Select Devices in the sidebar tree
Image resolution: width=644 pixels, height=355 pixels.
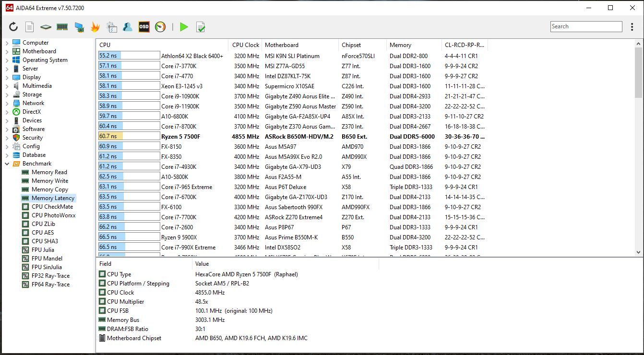tap(32, 120)
